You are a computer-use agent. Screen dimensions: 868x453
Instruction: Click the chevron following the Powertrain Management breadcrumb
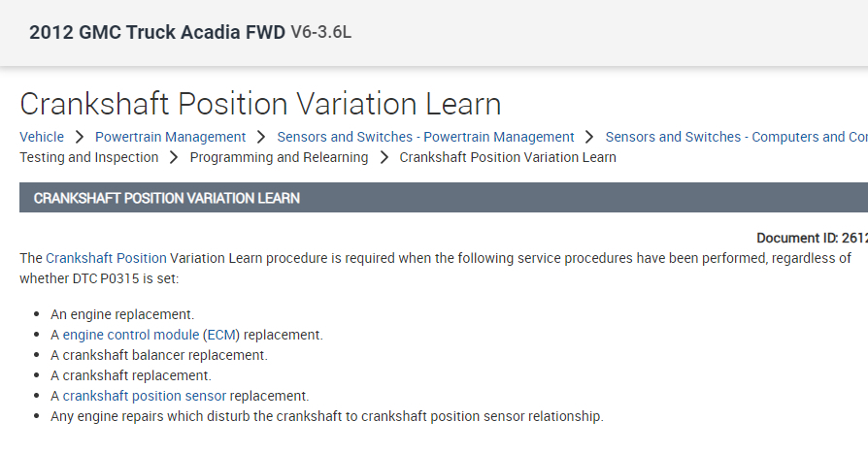262,138
